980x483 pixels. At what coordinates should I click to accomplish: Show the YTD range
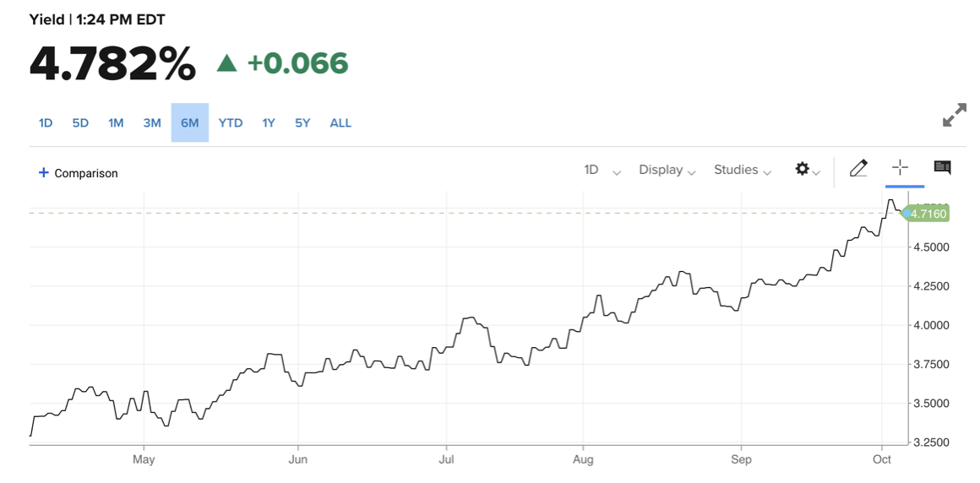tap(231, 123)
